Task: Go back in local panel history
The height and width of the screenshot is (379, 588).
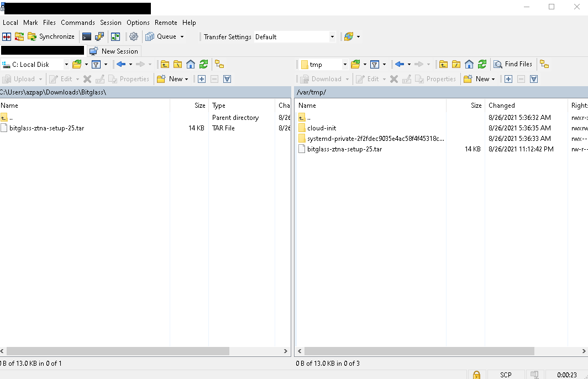Action: coord(120,65)
